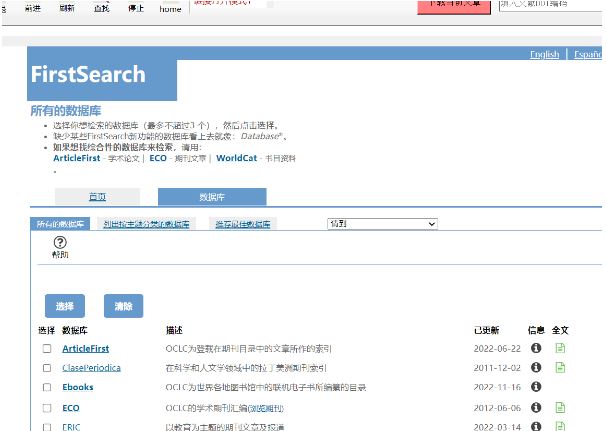Image resolution: width=606 pixels, height=431 pixels.
Task: Click ArticleFirst link in the instructions list
Action: click(77, 158)
